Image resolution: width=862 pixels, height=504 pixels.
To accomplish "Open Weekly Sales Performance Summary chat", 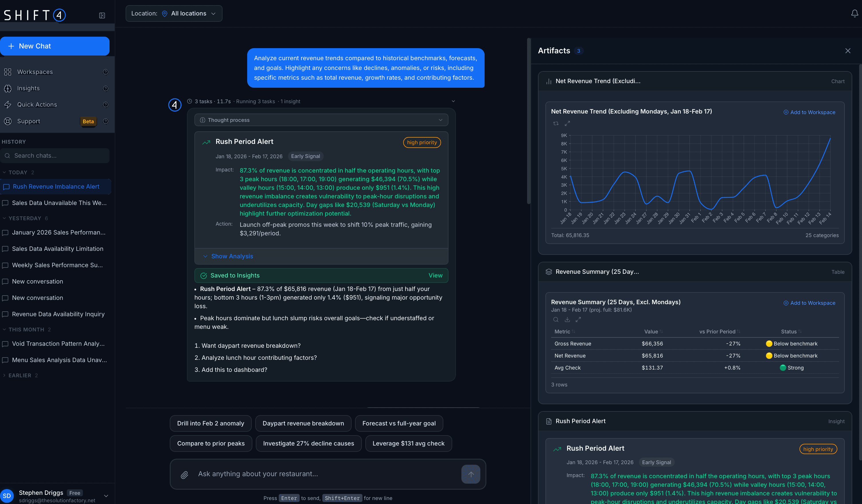I will pos(55,265).
